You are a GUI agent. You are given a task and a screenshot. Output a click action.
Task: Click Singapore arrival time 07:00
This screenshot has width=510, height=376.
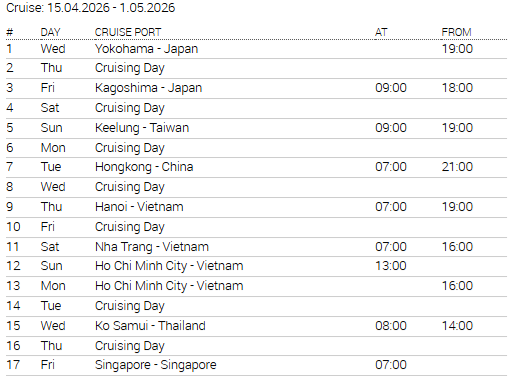click(391, 365)
